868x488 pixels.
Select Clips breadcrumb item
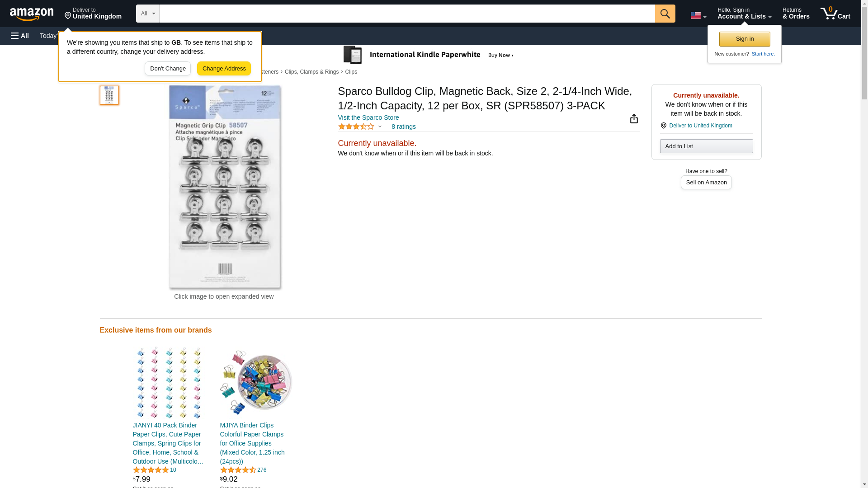point(351,72)
